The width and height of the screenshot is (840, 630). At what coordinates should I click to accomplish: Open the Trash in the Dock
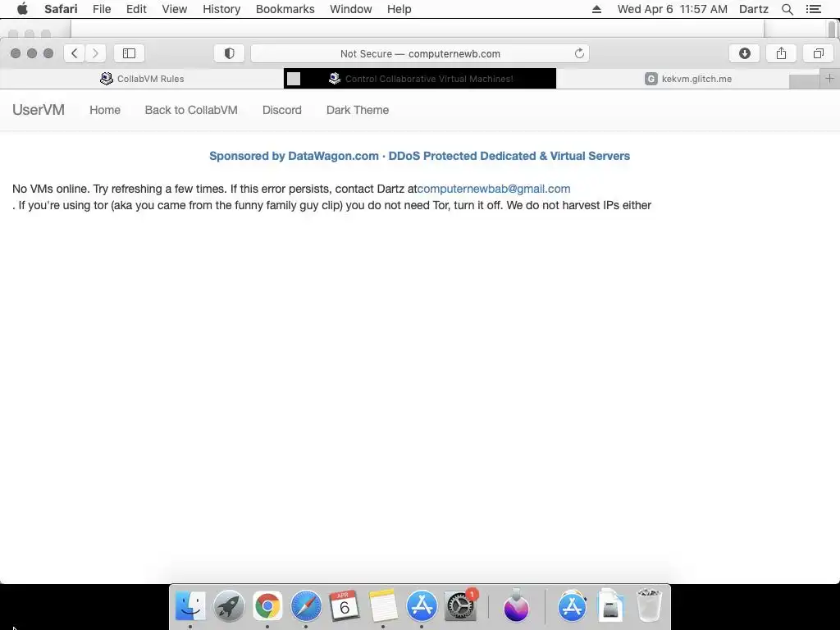click(x=650, y=606)
